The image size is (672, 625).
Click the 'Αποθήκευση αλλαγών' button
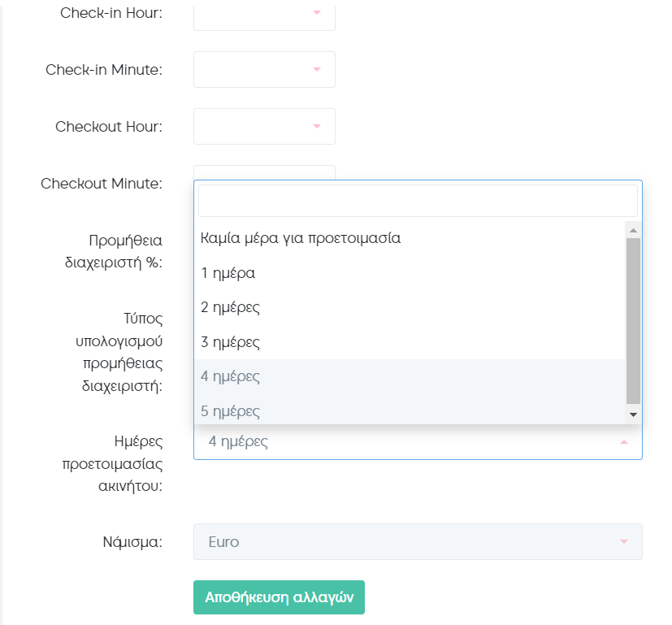point(279,597)
